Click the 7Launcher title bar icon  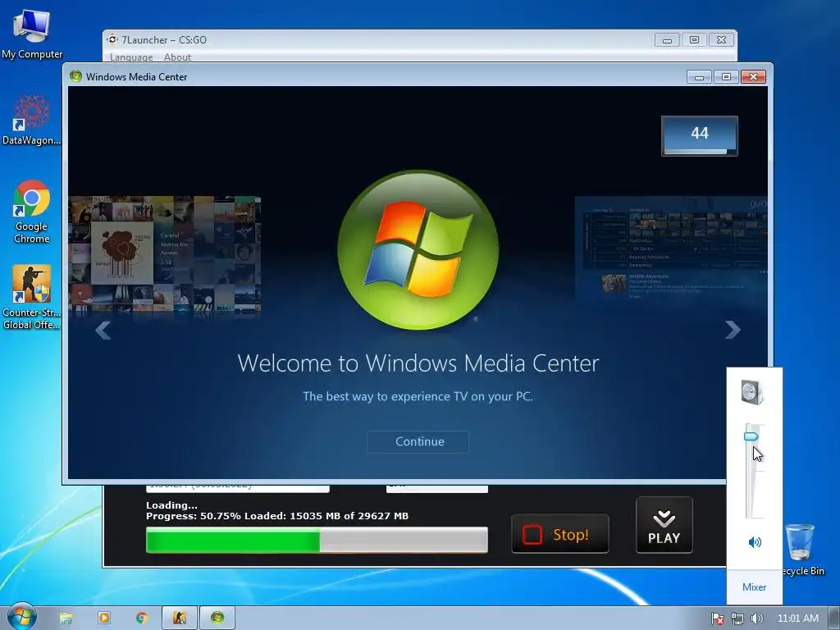pos(112,39)
